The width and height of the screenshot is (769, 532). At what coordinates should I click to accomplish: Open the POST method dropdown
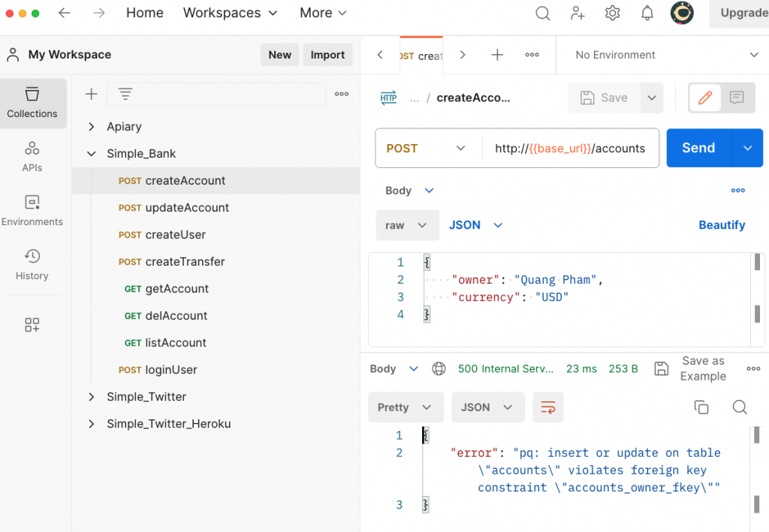(426, 149)
